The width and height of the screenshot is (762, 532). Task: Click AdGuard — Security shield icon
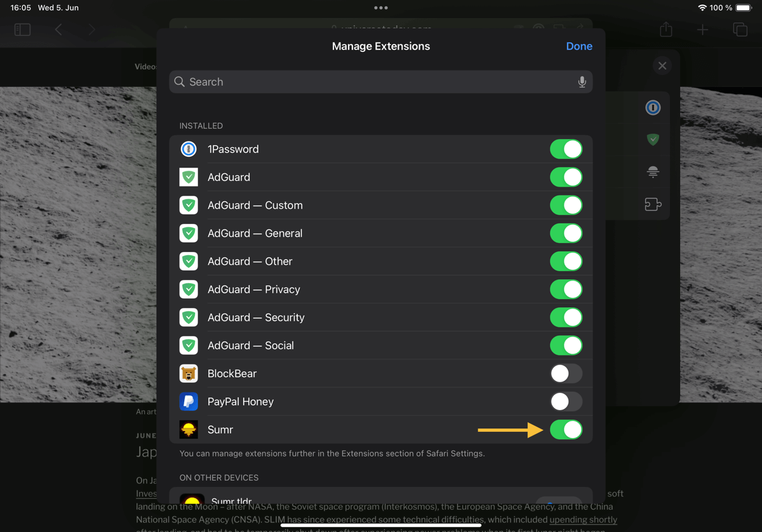tap(189, 317)
